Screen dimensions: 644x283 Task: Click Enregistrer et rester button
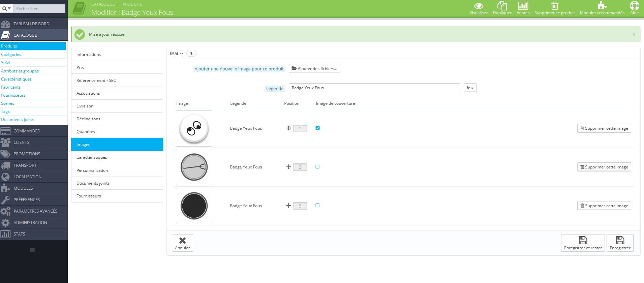(583, 243)
